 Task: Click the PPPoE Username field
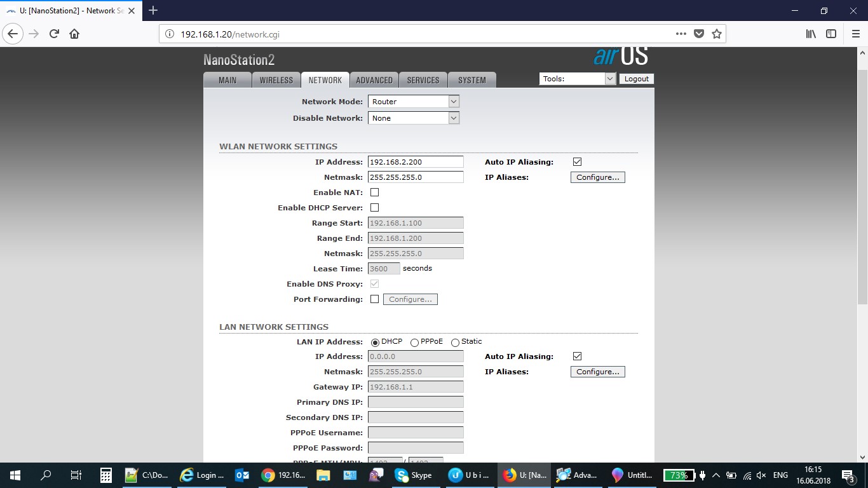coord(416,433)
